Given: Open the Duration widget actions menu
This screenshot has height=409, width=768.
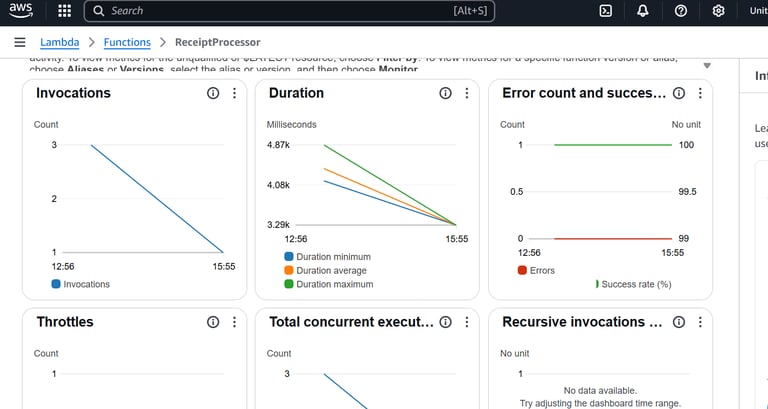Looking at the screenshot, I should tap(467, 93).
